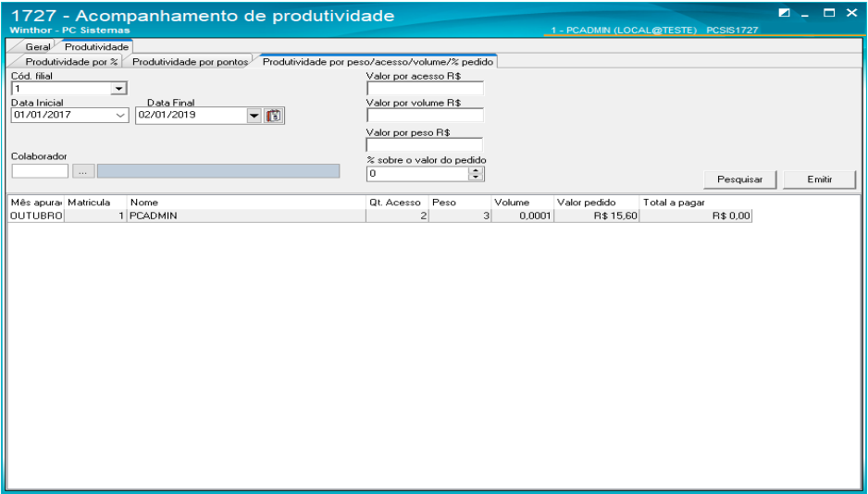Click the restore-down icon in title bar
The image size is (868, 494).
pos(784,13)
